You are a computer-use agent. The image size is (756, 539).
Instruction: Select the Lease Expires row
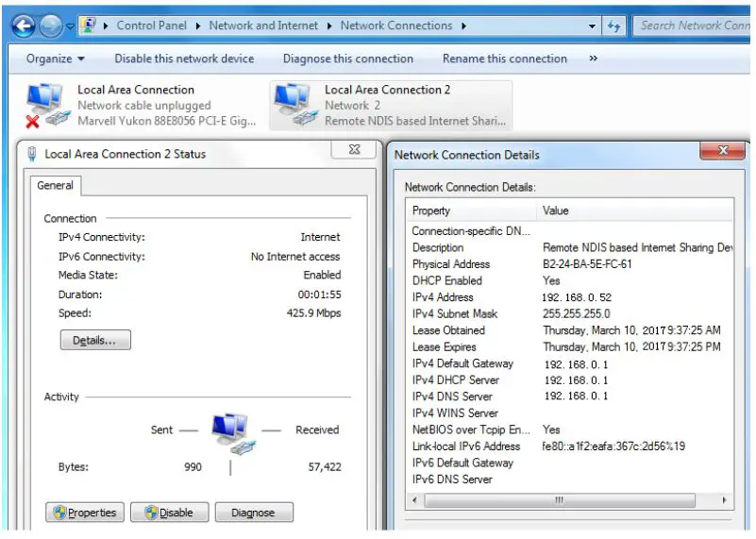click(571, 347)
